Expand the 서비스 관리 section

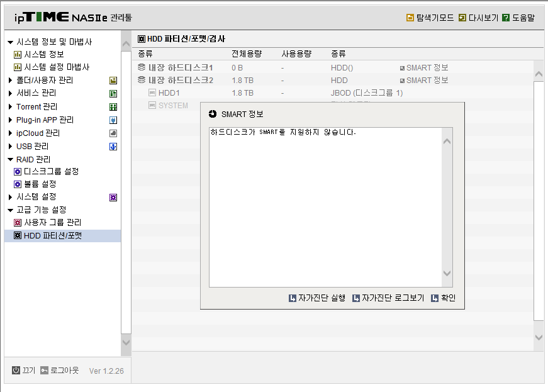coord(11,93)
